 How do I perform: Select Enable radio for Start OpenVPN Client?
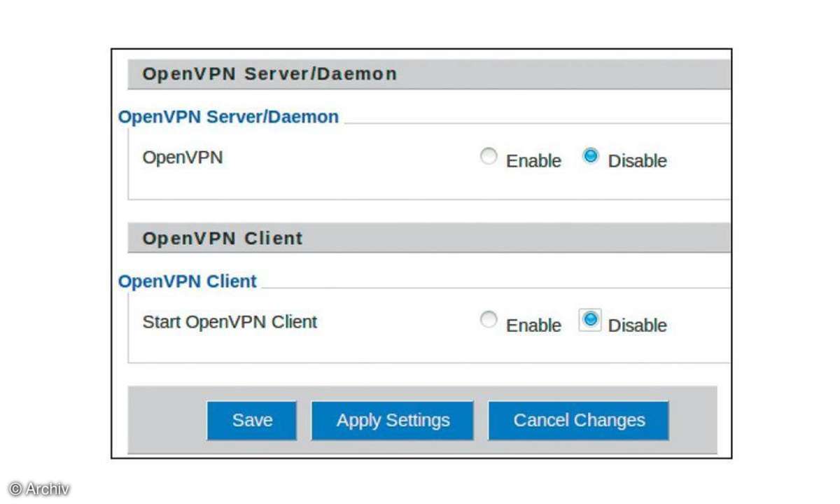click(489, 321)
